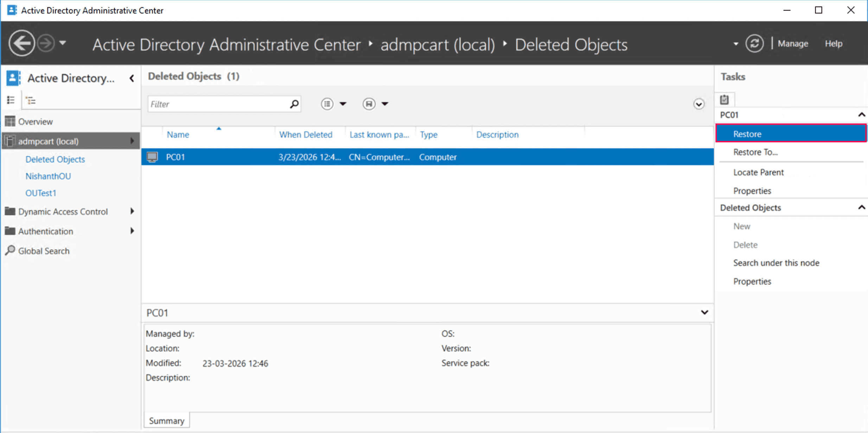Collapse the PC01 tasks section
Image resolution: width=868 pixels, height=433 pixels.
(861, 115)
